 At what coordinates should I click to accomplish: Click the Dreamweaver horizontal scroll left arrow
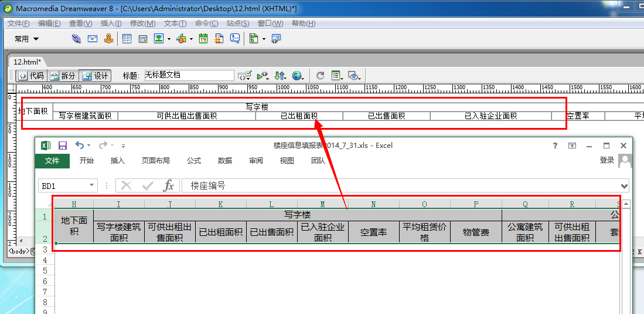click(x=20, y=240)
